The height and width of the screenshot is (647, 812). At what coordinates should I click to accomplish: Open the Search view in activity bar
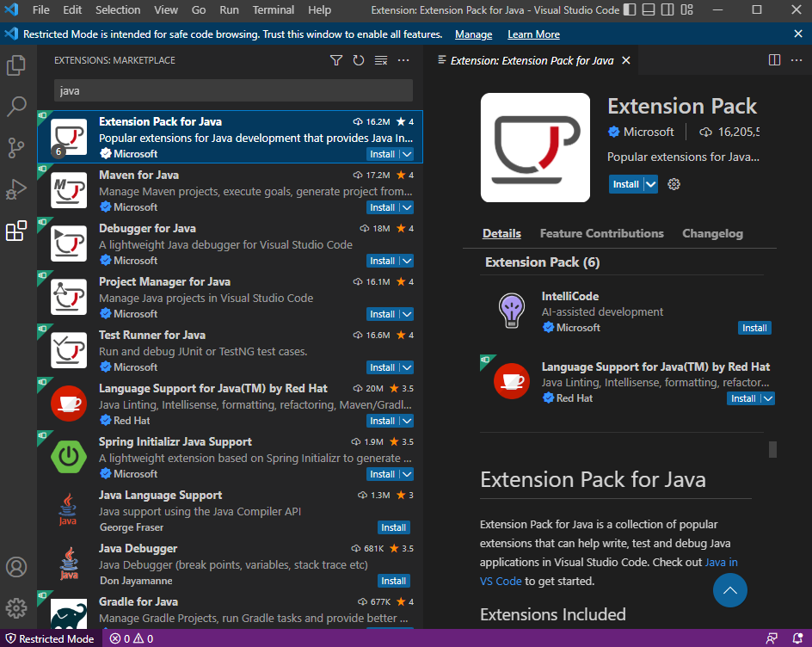coord(16,106)
